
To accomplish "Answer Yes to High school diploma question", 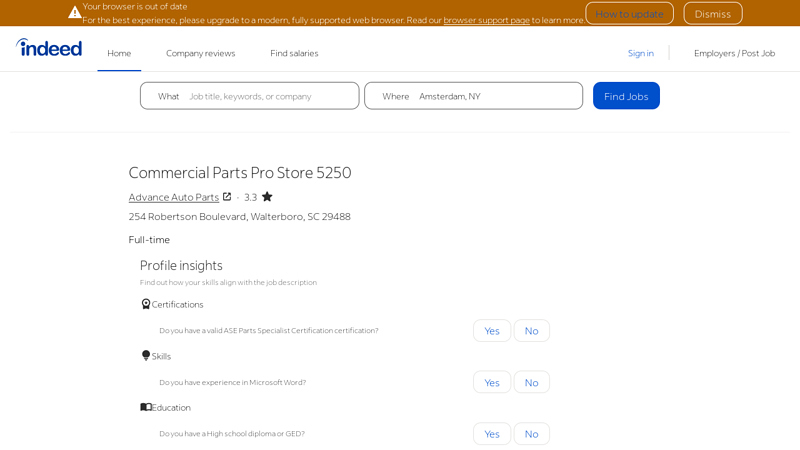I will (x=492, y=434).
